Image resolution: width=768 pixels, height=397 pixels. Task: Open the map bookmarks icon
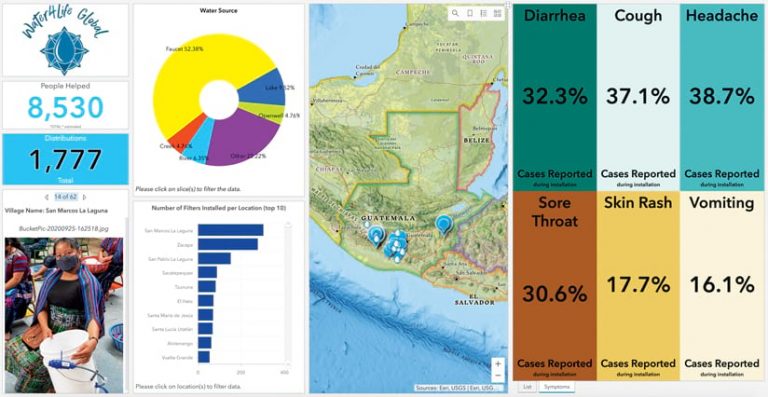click(x=470, y=13)
